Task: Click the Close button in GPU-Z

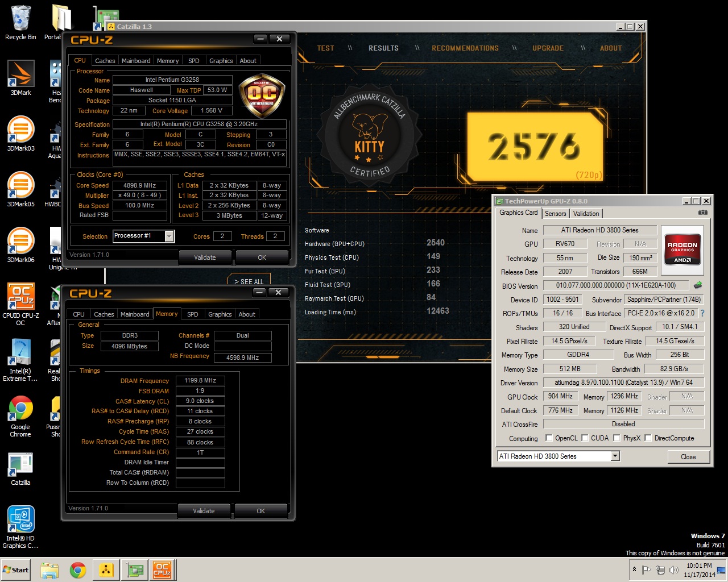Action: [688, 457]
